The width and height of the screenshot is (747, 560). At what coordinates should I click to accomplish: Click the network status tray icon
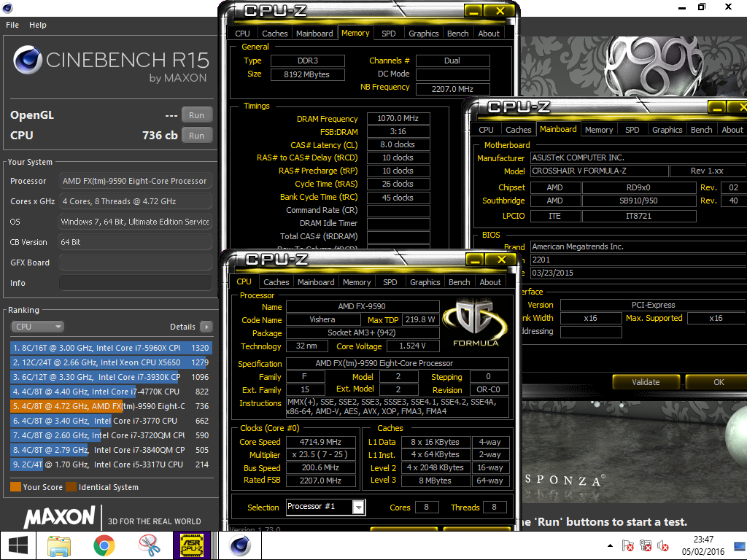click(646, 545)
